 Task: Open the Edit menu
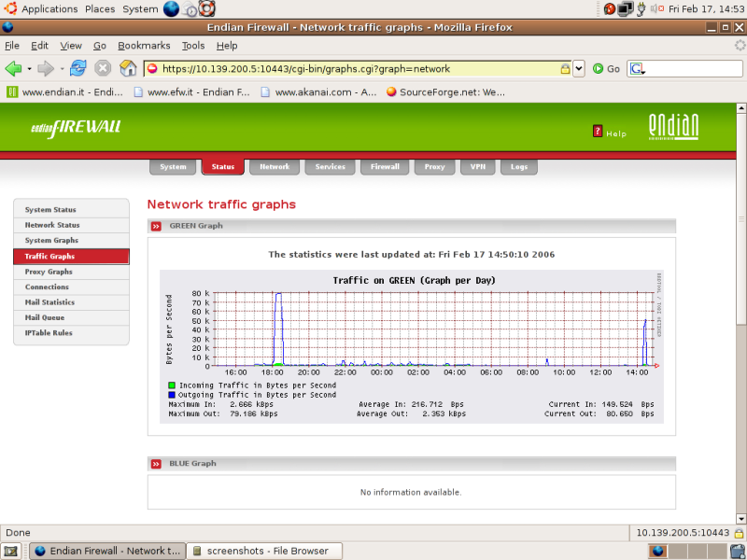coord(39,46)
